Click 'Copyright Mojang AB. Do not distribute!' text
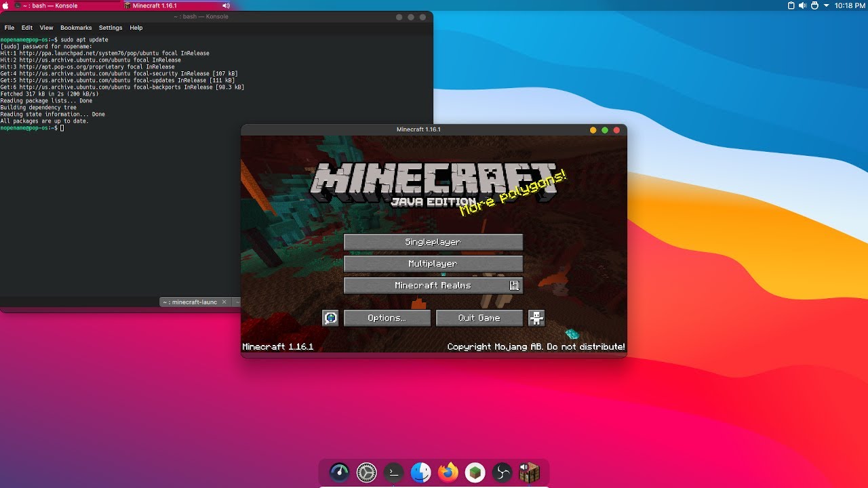This screenshot has width=868, height=488. point(536,347)
